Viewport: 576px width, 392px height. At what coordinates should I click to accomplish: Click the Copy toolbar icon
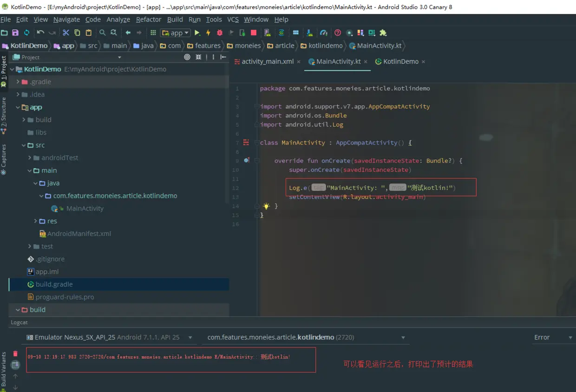(x=77, y=33)
